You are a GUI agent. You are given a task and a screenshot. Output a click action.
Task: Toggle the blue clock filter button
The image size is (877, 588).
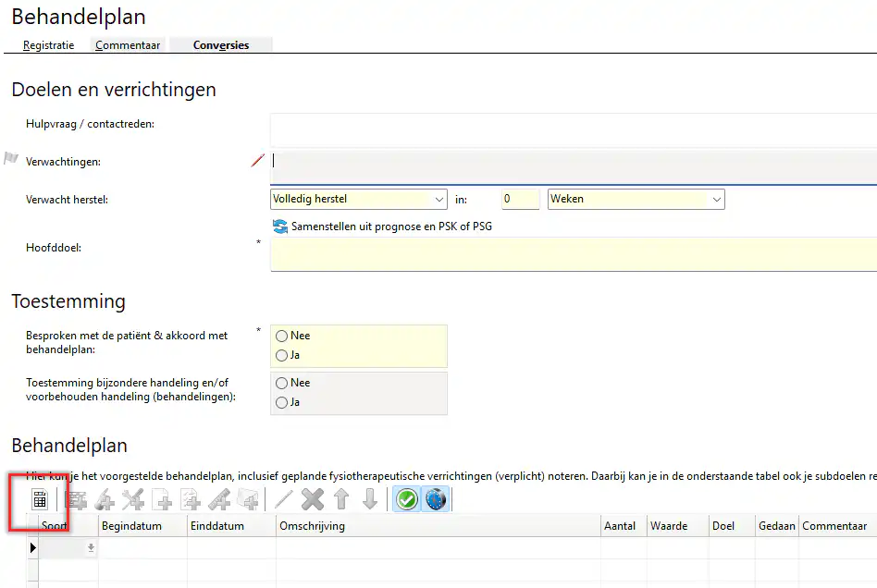coord(436,499)
